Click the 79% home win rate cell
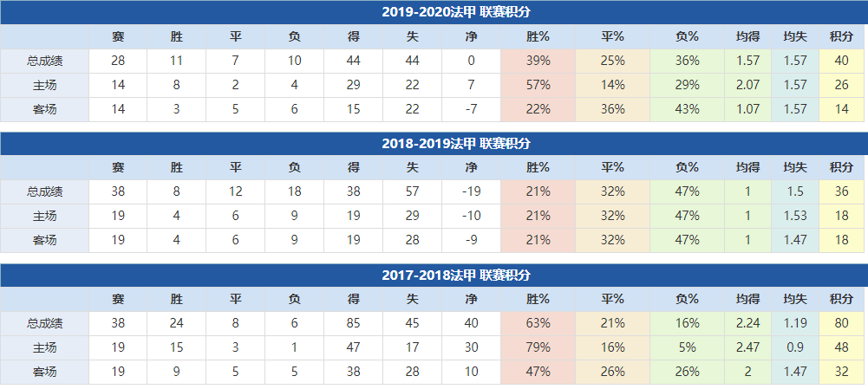868x389 pixels. click(x=538, y=347)
